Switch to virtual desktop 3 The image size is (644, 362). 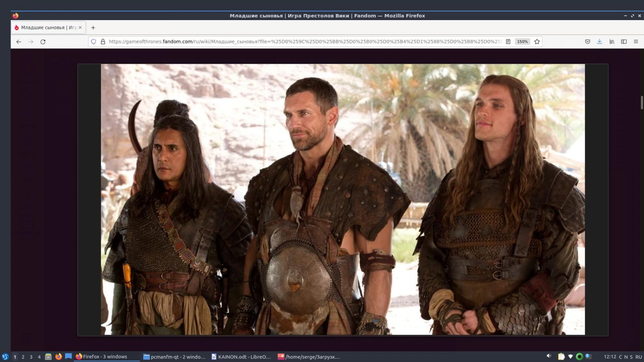pyautogui.click(x=31, y=357)
